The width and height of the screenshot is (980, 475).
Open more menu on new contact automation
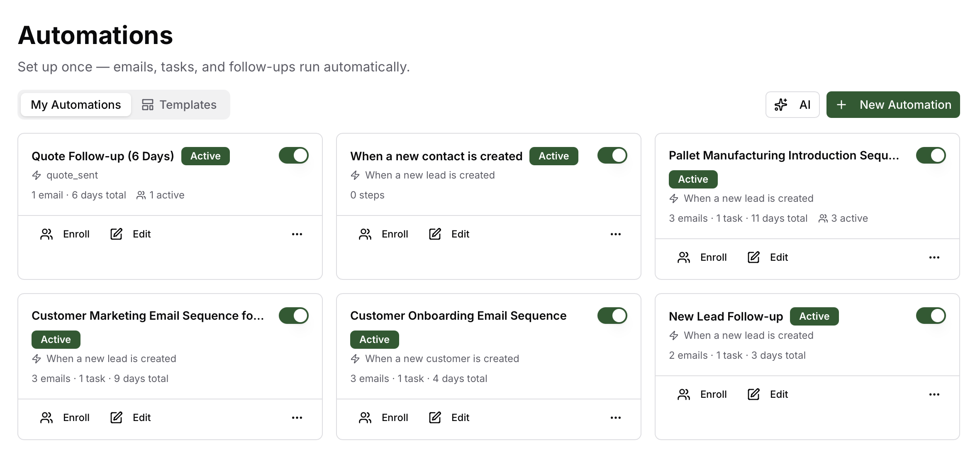tap(616, 234)
